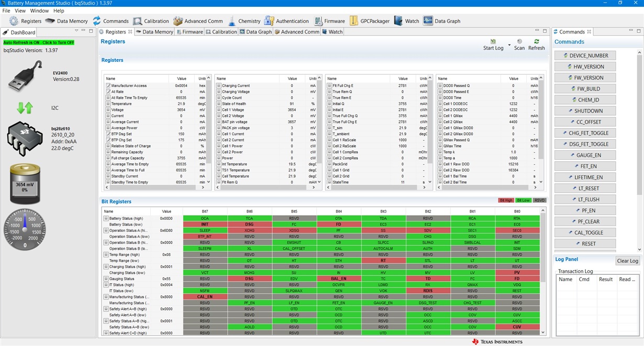
Task: Open Registers from the main toolbar
Action: (25, 21)
